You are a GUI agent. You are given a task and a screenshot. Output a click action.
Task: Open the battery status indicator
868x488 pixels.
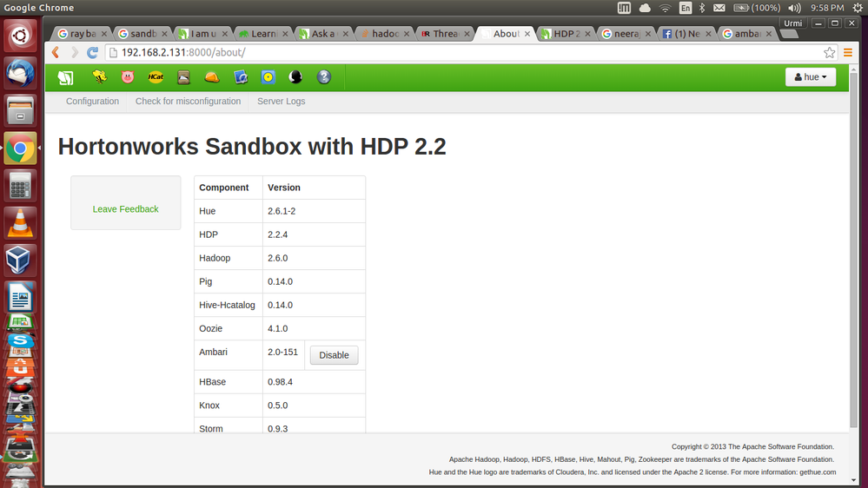(757, 8)
